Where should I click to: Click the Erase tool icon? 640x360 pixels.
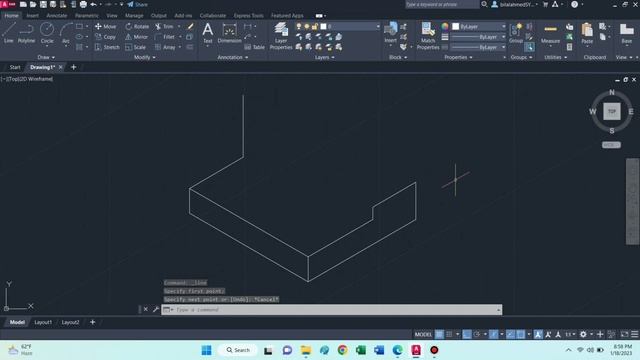click(190, 26)
